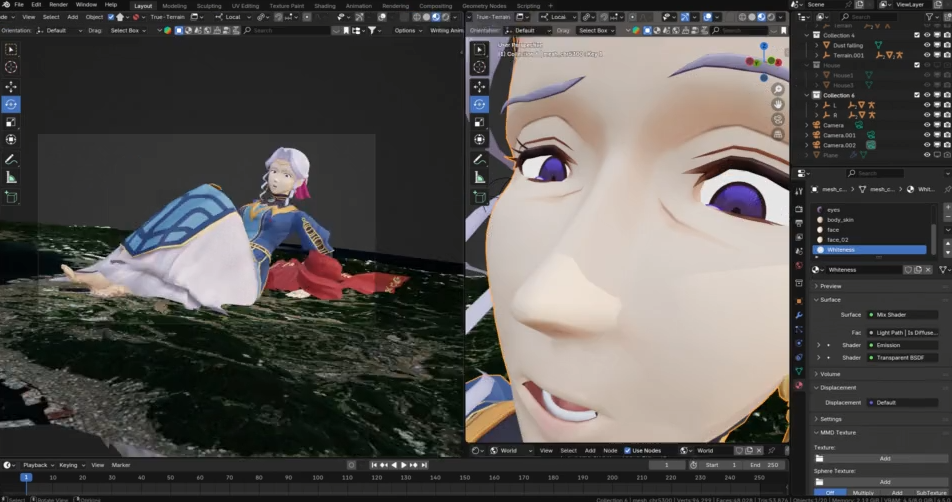
Task: Select the Annotate tool in left toolbar
Action: (x=11, y=159)
